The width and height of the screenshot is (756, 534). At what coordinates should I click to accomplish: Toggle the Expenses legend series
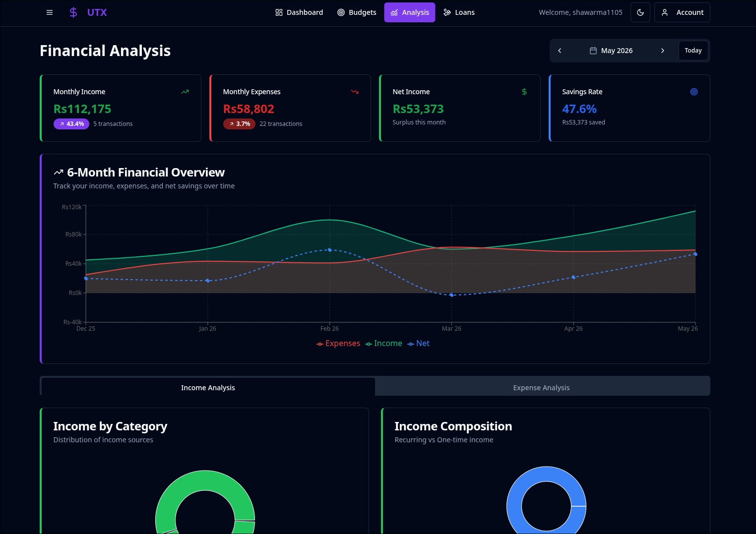click(338, 344)
